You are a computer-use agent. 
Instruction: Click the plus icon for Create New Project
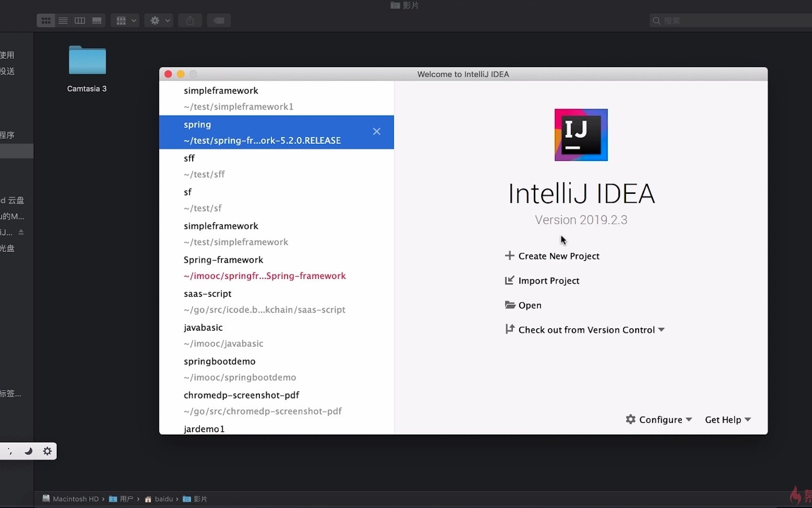pos(509,256)
